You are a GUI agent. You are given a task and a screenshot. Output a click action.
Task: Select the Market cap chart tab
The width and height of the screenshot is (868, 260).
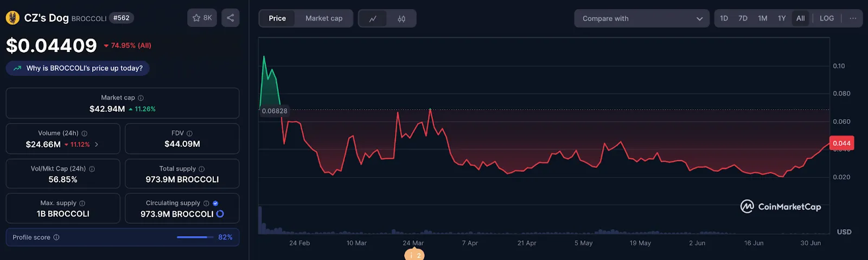pyautogui.click(x=324, y=18)
